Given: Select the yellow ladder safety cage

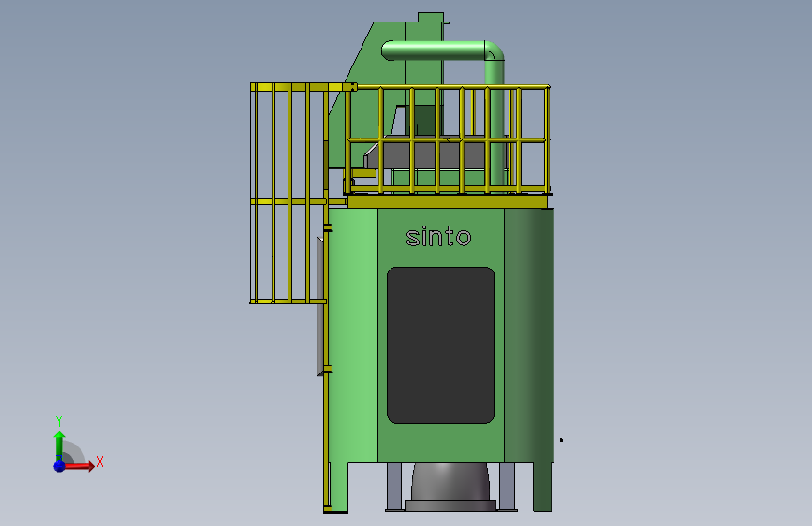Looking at the screenshot, I should click(x=289, y=193).
